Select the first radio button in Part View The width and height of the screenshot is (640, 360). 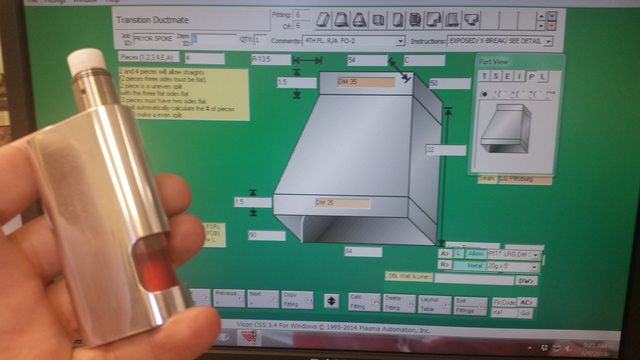click(484, 94)
